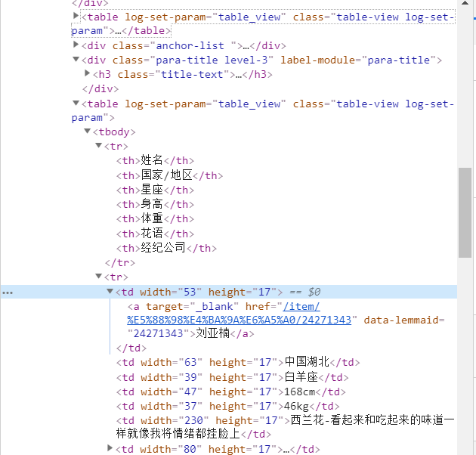
Task: Click the vertical scrollbar thumb
Action: (465, 212)
